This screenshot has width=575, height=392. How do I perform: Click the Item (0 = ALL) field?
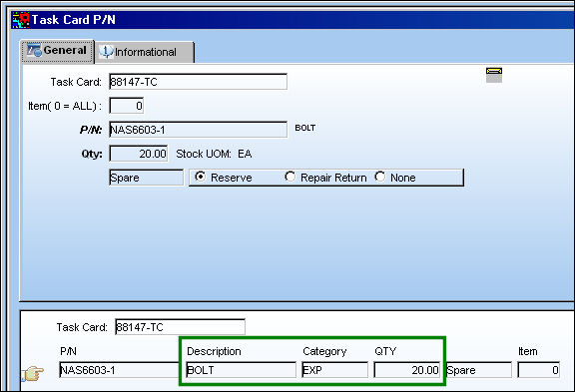[127, 106]
